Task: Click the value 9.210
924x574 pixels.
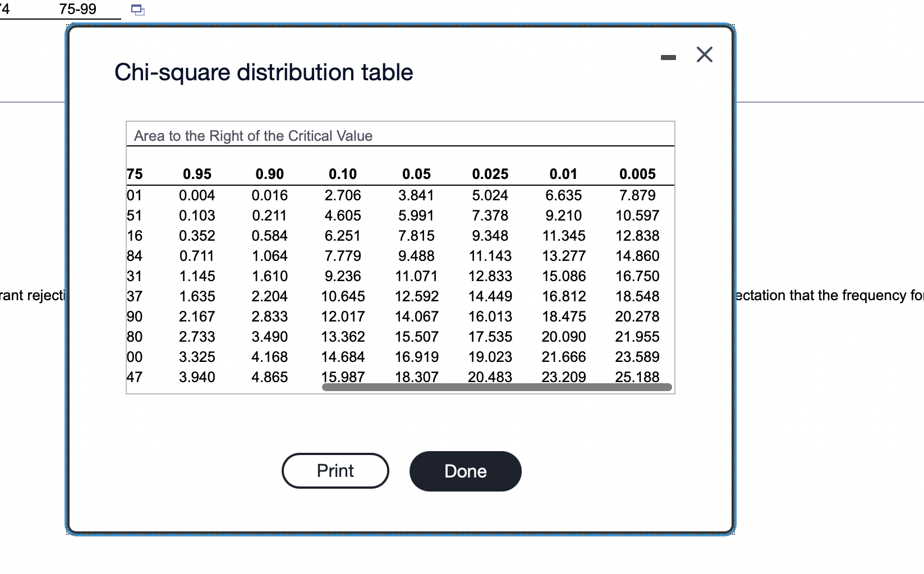Action: tap(564, 215)
